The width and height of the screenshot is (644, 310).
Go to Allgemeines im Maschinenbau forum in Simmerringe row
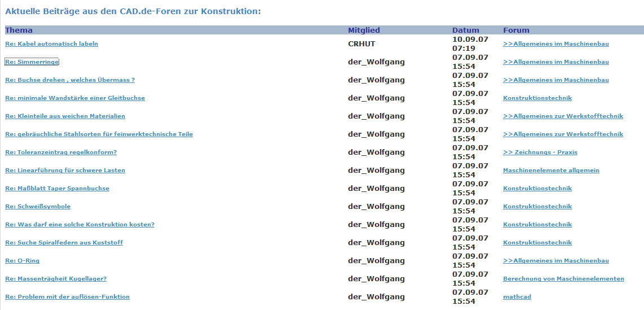click(555, 62)
